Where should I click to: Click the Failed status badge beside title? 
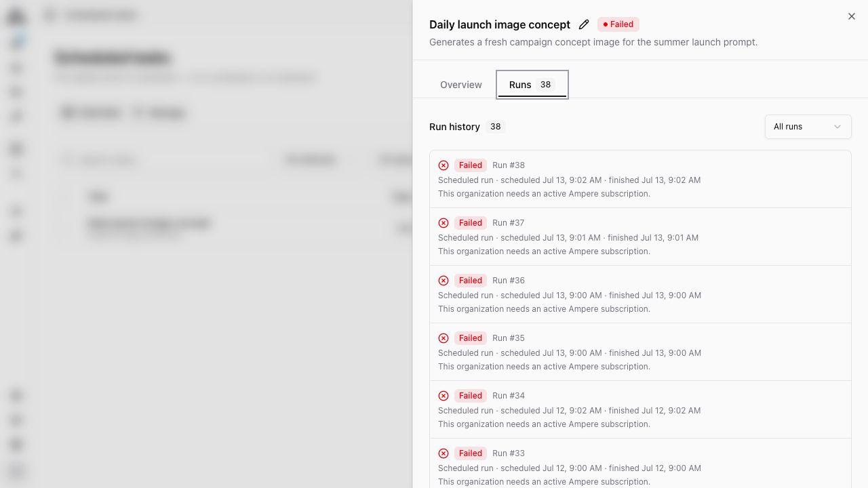tap(618, 24)
